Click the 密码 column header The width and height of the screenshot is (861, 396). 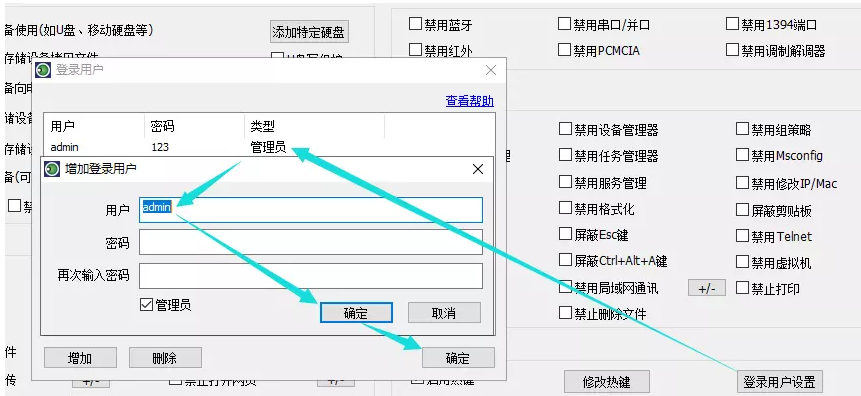[194, 126]
